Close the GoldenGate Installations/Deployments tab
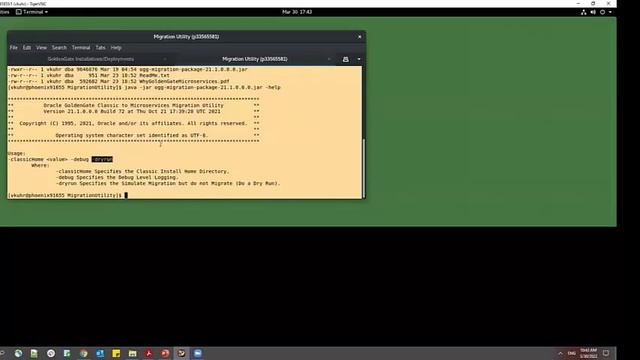This screenshot has width=640, height=360. click(165, 59)
